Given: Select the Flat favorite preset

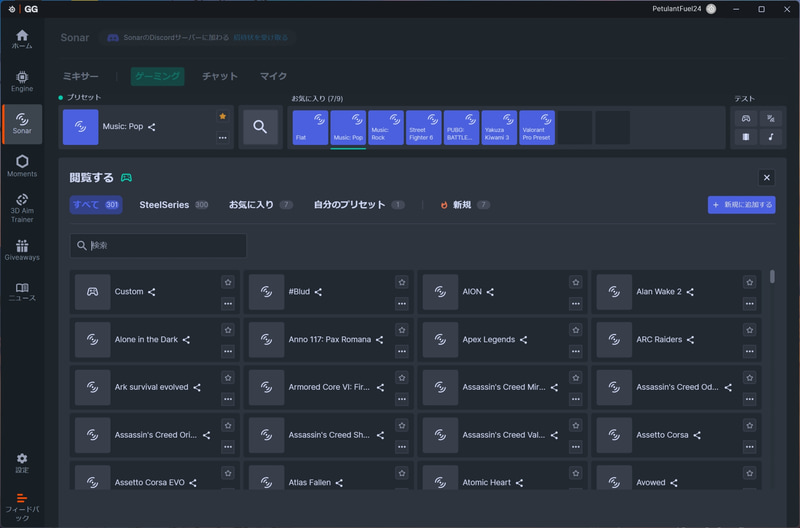Looking at the screenshot, I should pos(310,128).
